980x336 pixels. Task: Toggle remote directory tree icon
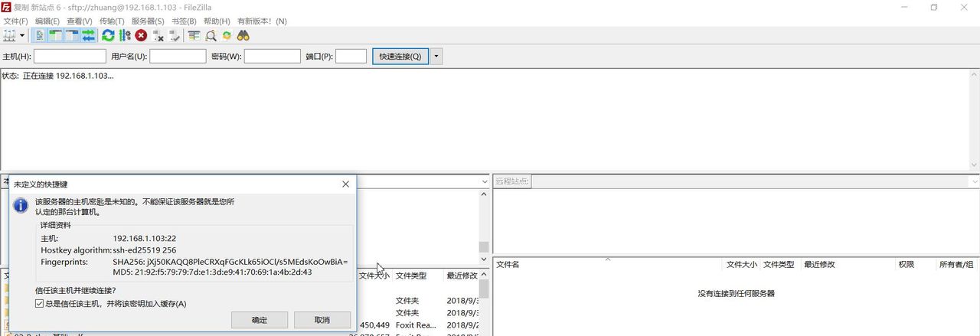pos(72,35)
